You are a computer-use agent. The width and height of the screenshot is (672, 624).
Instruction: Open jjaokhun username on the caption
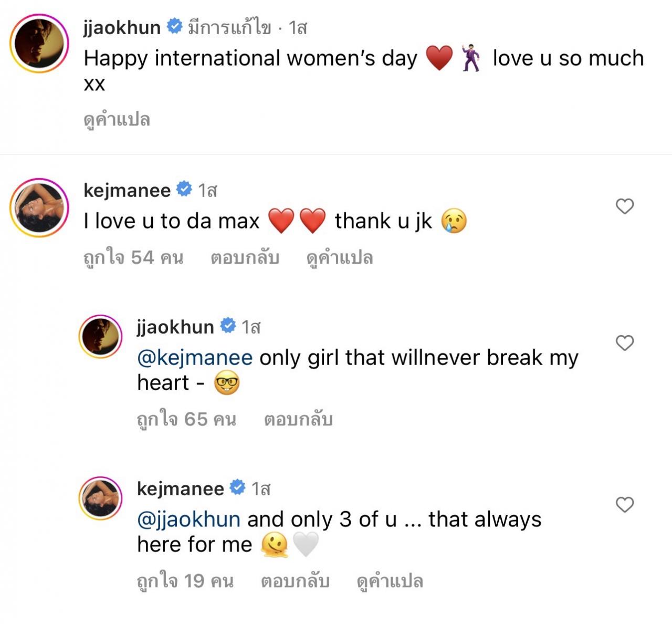[122, 27]
